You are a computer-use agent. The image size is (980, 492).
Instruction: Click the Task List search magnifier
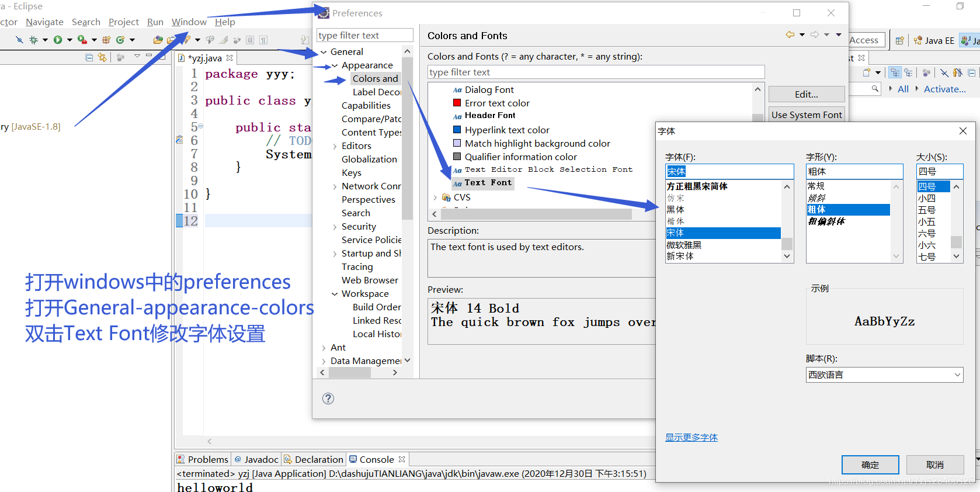tap(875, 88)
